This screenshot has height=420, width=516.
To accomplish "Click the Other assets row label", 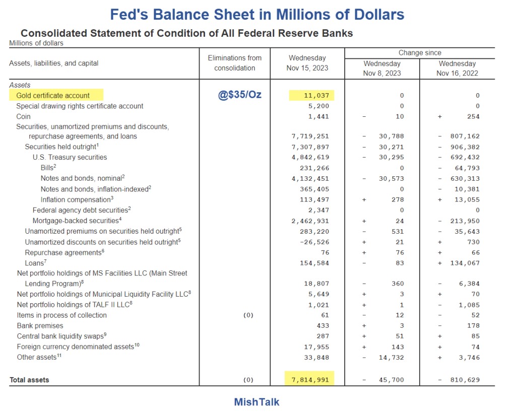I will tap(37, 358).
